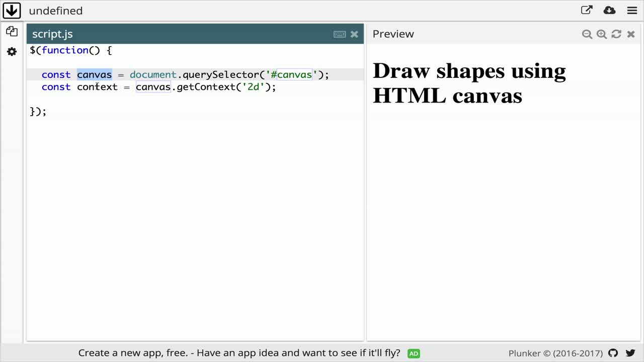Open the Plunker Twitter link
644x362 pixels.
(630, 353)
